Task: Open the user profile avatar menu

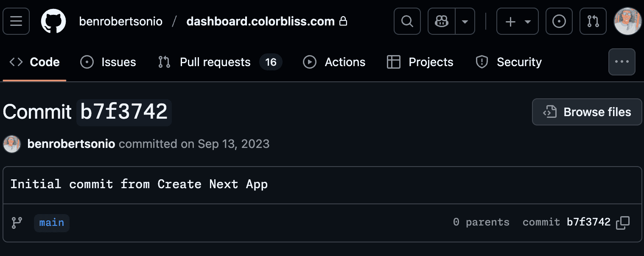Action: pyautogui.click(x=628, y=21)
